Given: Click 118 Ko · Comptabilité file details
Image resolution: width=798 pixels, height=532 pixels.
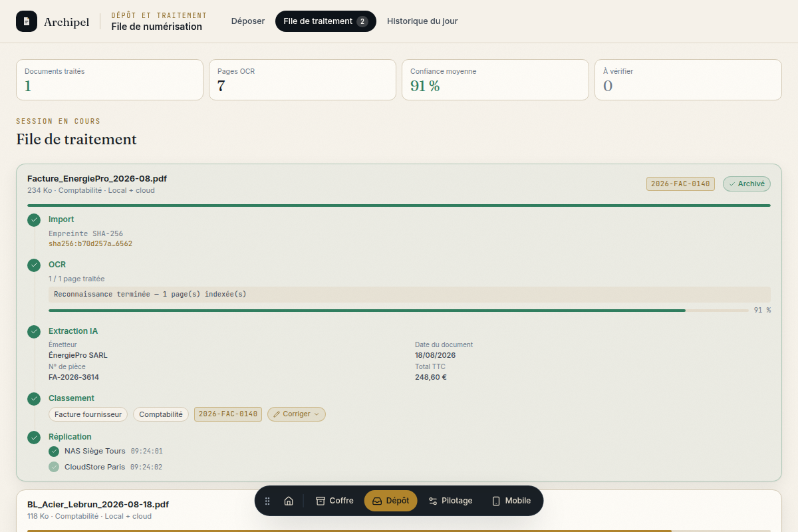Looking at the screenshot, I should pos(89,517).
